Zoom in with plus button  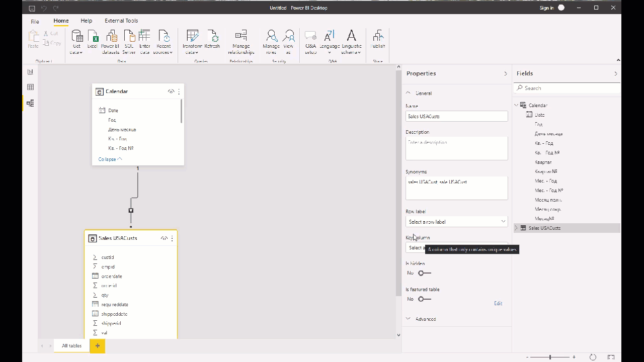pyautogui.click(x=574, y=357)
